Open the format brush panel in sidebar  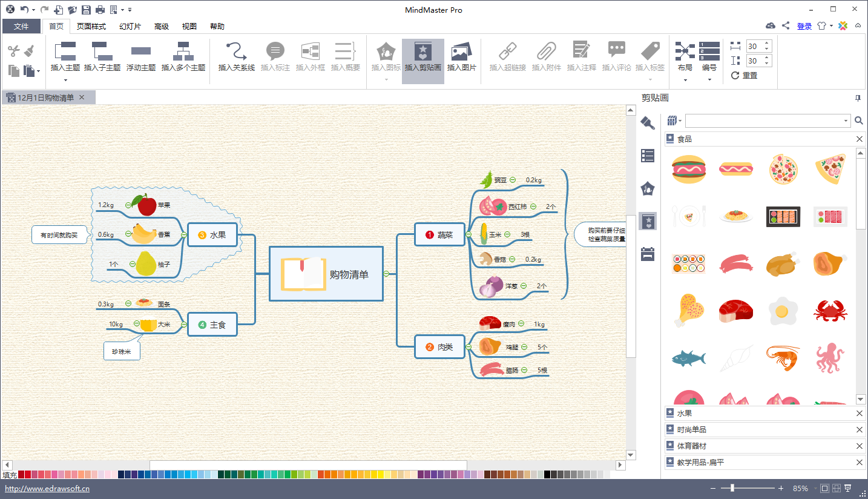(648, 123)
